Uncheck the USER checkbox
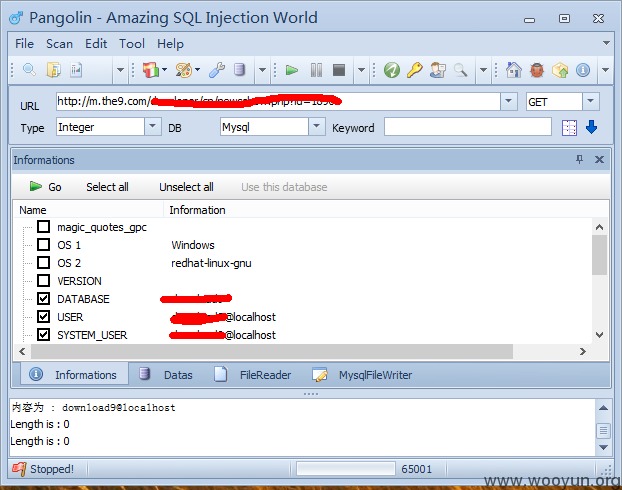Screen dimensions: 622x490 (44, 317)
